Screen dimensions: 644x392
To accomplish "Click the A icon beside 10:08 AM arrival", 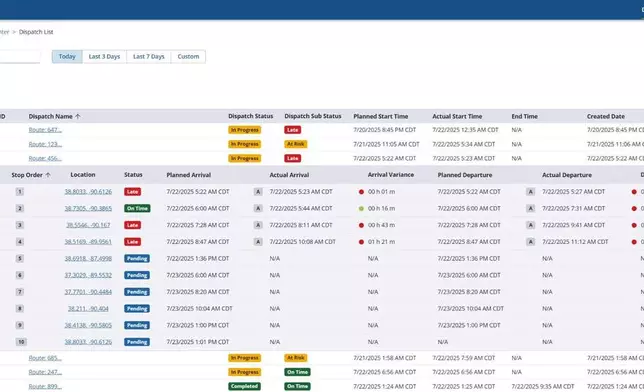I will tap(258, 242).
